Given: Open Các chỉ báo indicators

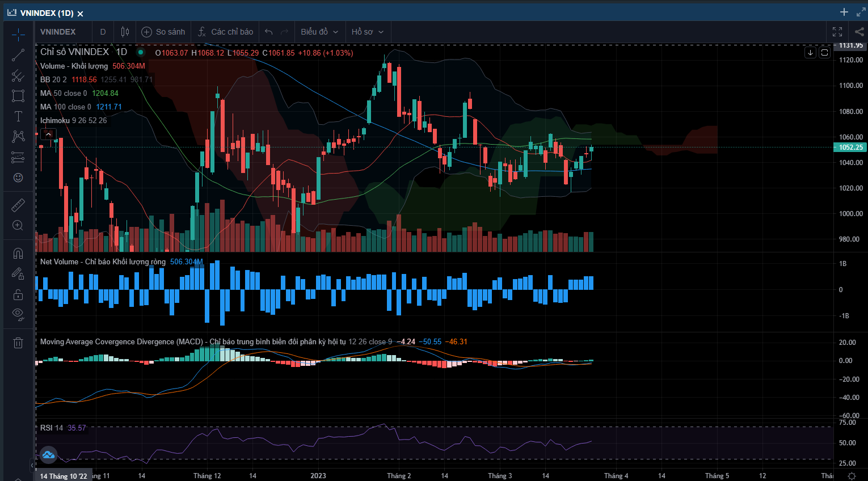Looking at the screenshot, I should 226,32.
